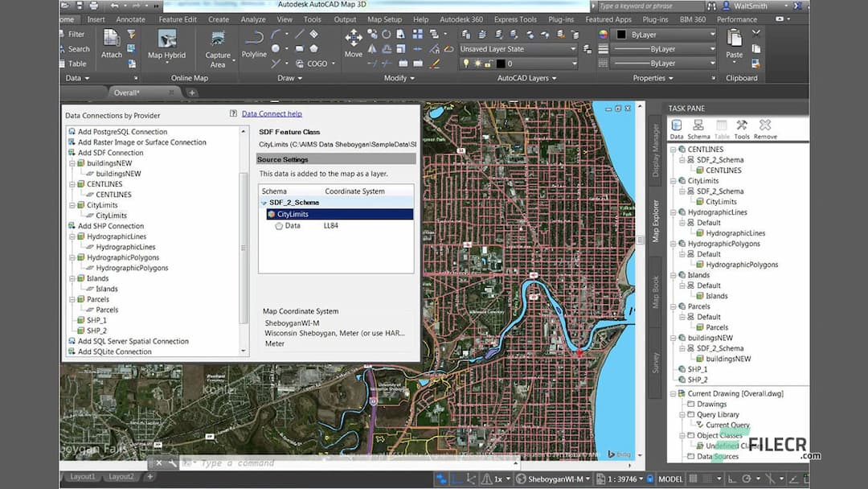This screenshot has width=868, height=489.
Task: Toggle the MODEL button in status bar
Action: coord(671,477)
